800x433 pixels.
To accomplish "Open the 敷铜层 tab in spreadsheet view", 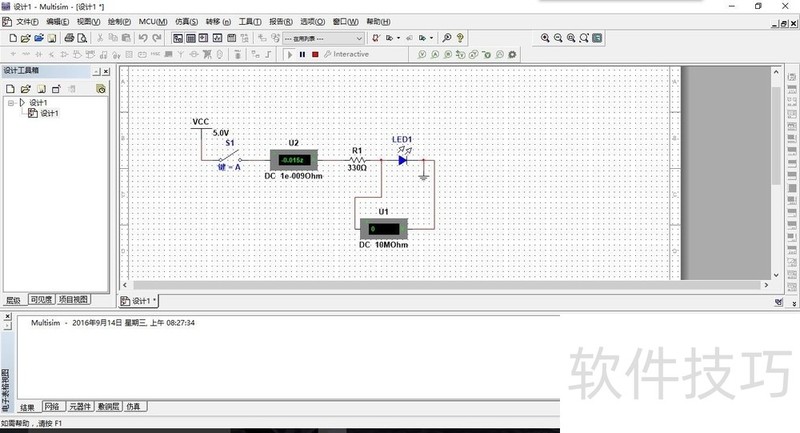I will point(108,406).
